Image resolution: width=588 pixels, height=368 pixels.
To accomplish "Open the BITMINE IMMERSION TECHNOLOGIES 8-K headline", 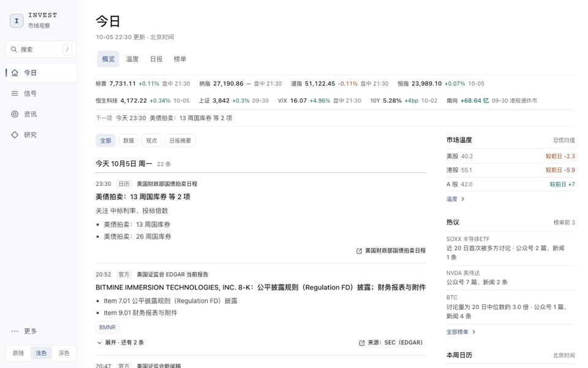I will click(261, 287).
